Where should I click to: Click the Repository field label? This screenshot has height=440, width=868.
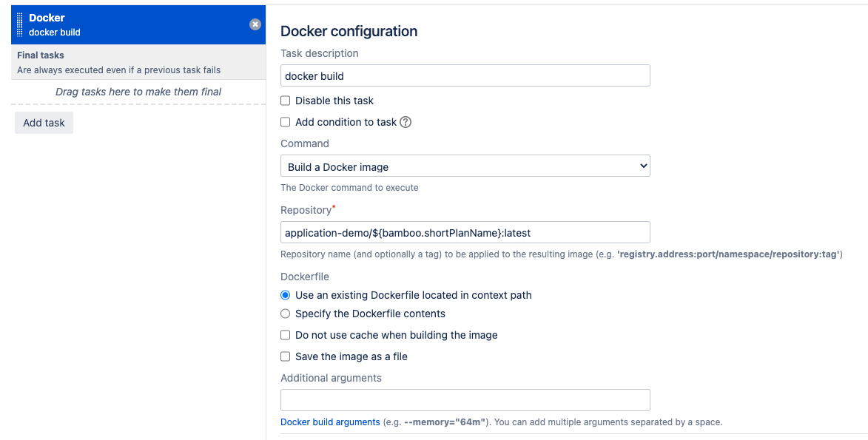click(306, 210)
